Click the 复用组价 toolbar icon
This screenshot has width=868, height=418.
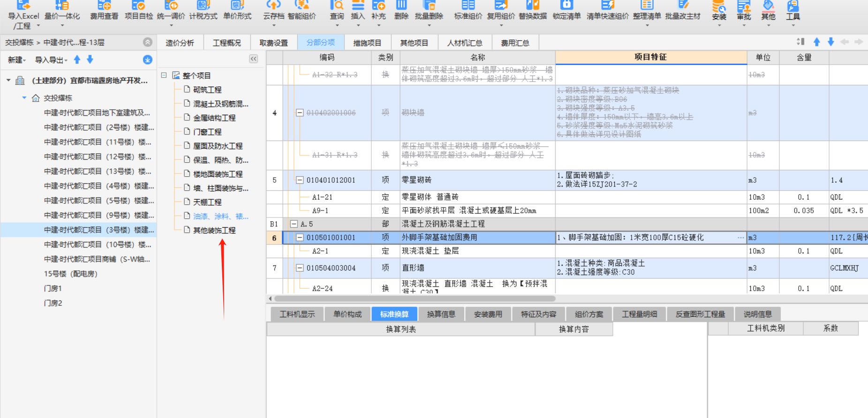pyautogui.click(x=501, y=6)
